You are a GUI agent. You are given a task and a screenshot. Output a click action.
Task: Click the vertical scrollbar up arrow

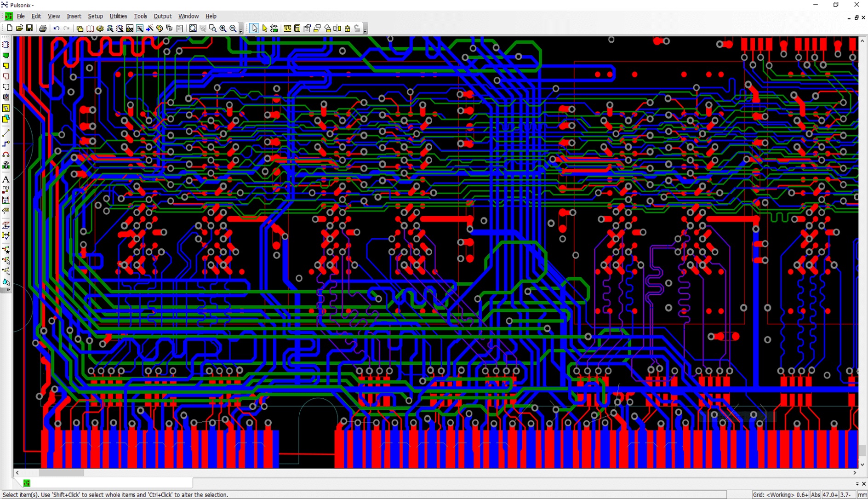pyautogui.click(x=862, y=41)
